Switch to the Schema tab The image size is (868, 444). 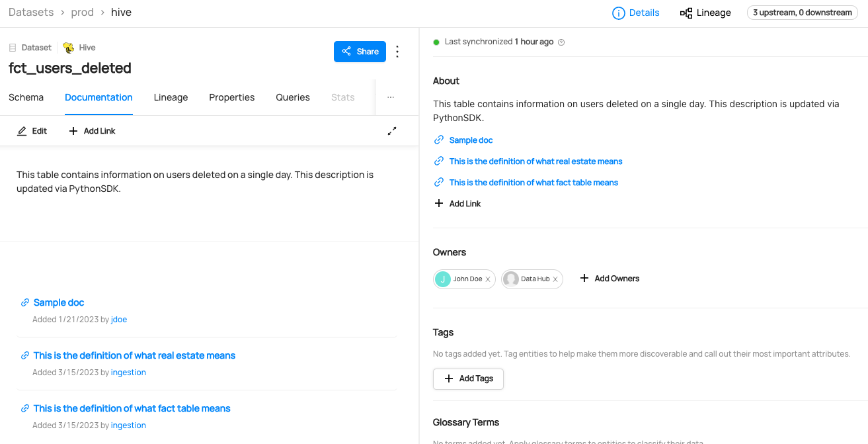click(26, 97)
